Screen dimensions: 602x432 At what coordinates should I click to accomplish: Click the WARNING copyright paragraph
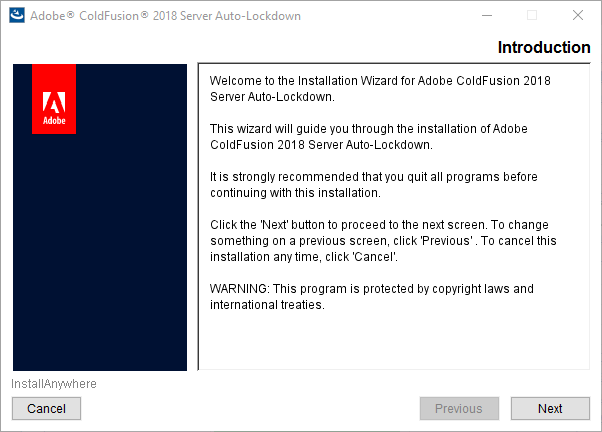pyautogui.click(x=372, y=296)
